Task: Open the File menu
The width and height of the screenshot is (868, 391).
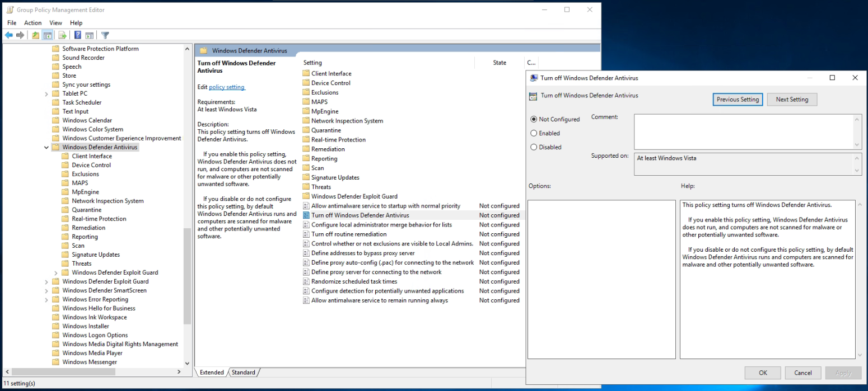Action: tap(12, 23)
